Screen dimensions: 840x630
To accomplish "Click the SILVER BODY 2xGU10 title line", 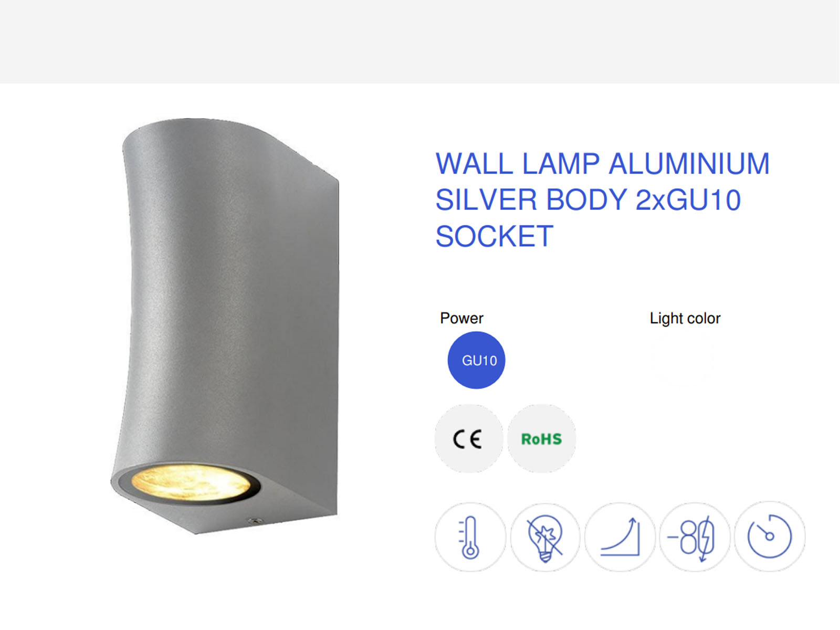I will click(588, 200).
